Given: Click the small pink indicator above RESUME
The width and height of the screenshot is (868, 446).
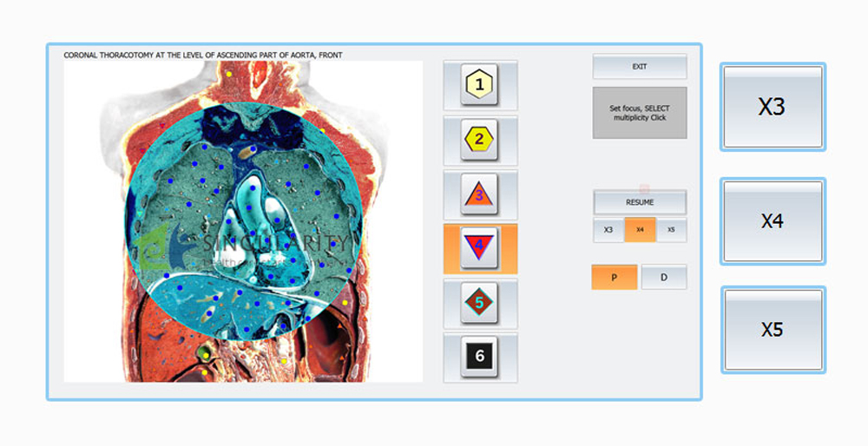Looking at the screenshot, I should point(644,187).
